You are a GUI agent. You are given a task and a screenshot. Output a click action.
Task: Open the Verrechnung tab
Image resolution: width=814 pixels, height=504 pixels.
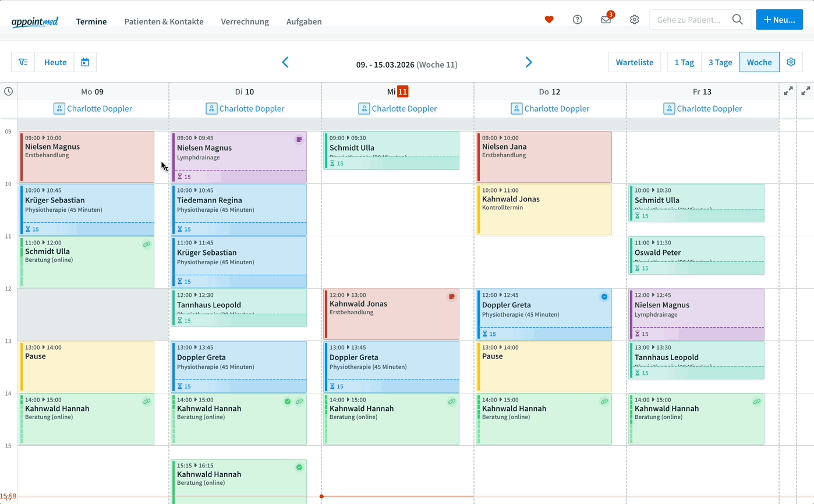coord(245,22)
